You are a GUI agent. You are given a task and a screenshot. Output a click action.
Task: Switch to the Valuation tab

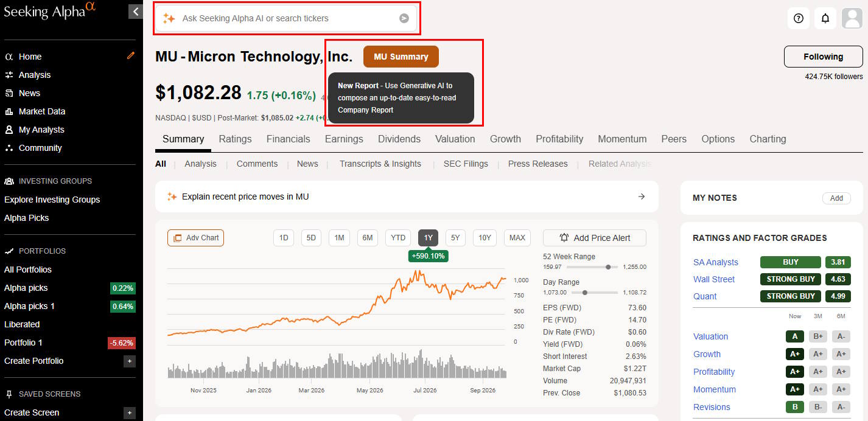[455, 139]
